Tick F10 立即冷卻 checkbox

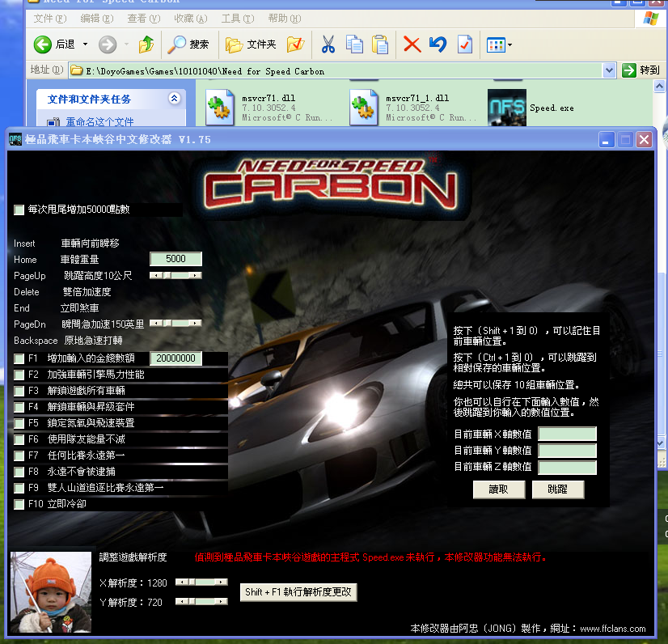[19, 504]
